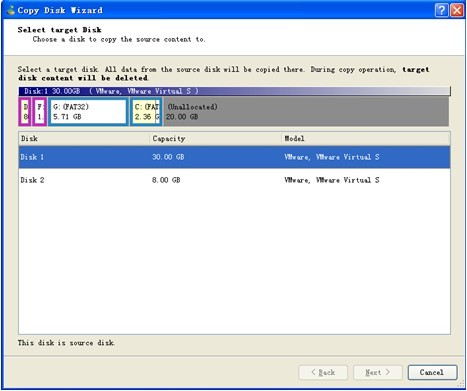Select the Unallocated 20.00 GB block
The height and width of the screenshot is (391, 467).
[306, 112]
